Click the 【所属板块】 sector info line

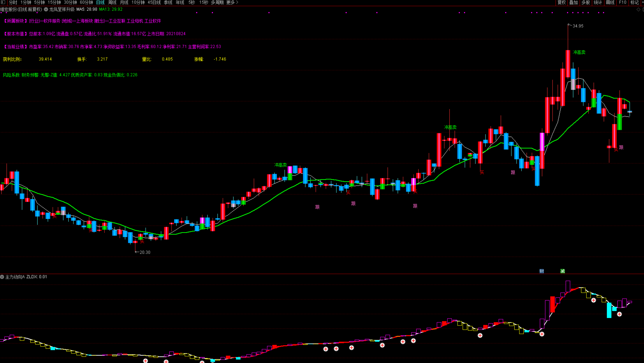pyautogui.click(x=82, y=21)
